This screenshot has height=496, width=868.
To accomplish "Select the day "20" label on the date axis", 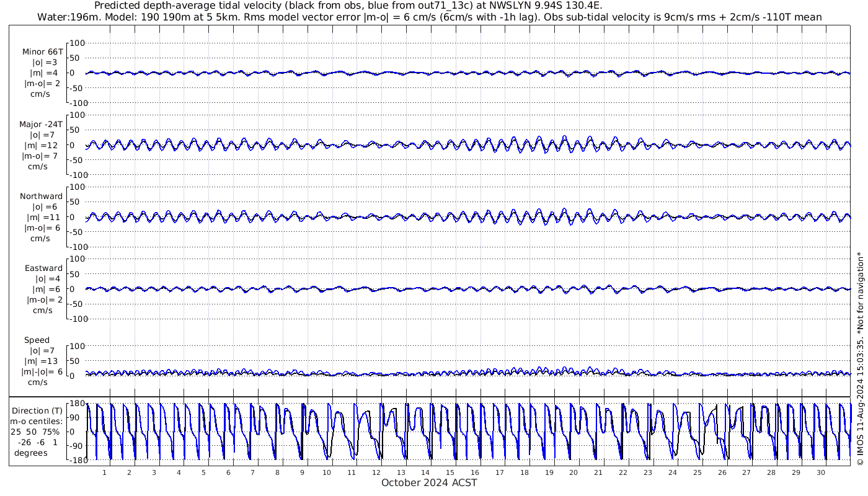I will click(573, 472).
